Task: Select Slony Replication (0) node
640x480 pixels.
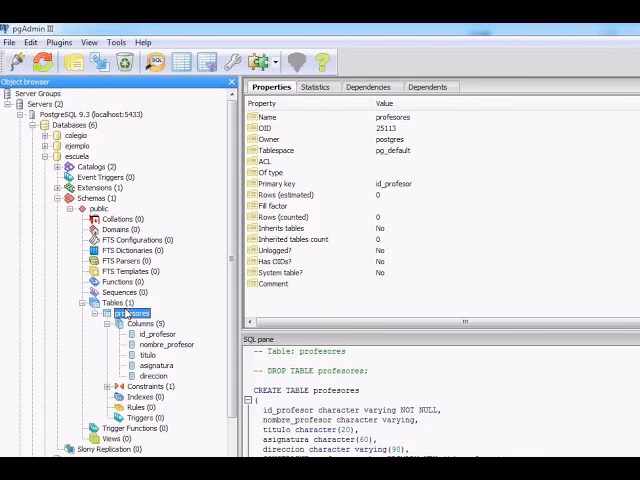Action: (x=109, y=449)
